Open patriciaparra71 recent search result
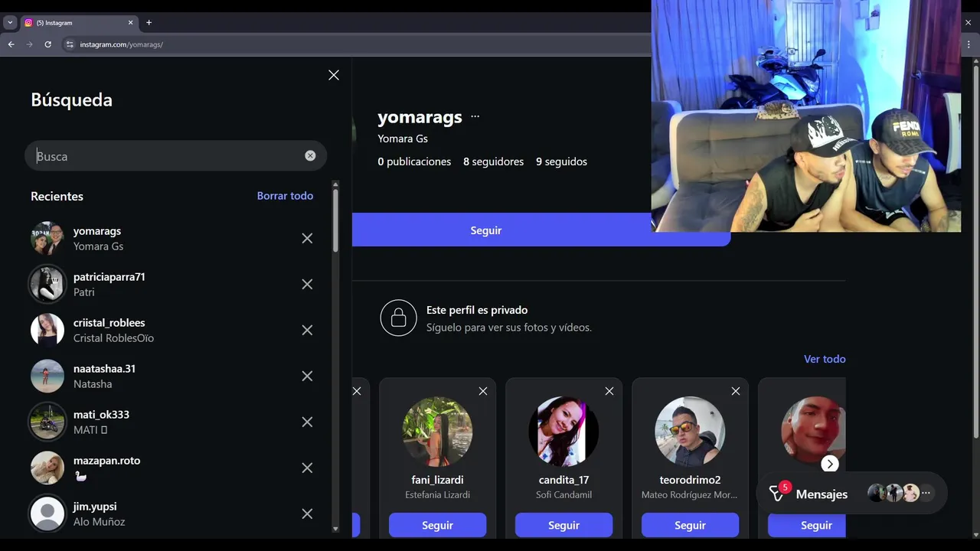This screenshot has height=551, width=980. [x=176, y=284]
